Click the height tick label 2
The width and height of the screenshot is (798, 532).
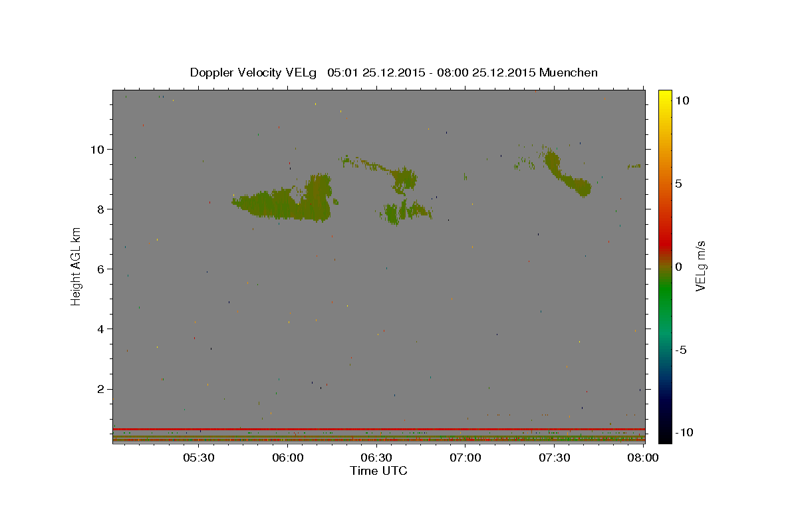point(102,389)
